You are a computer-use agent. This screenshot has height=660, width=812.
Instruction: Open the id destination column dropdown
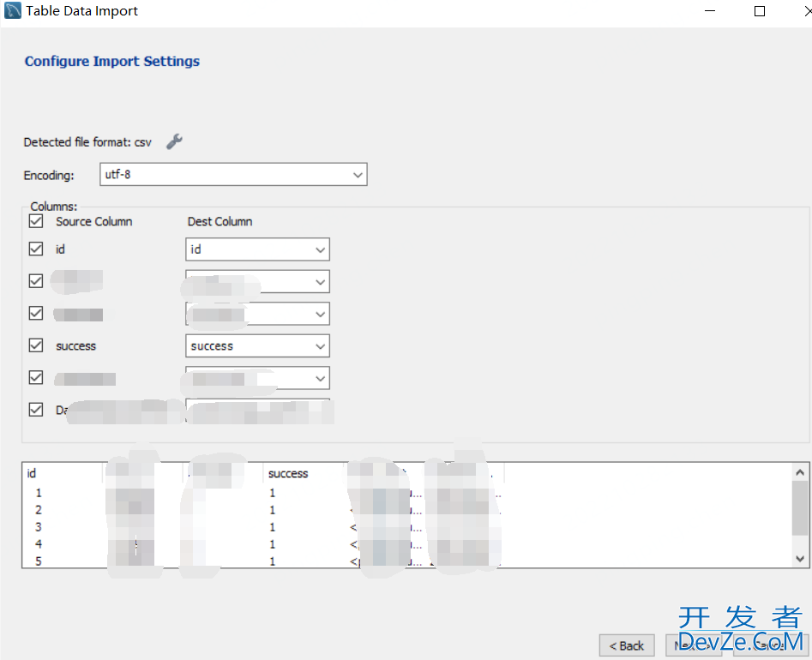click(257, 249)
